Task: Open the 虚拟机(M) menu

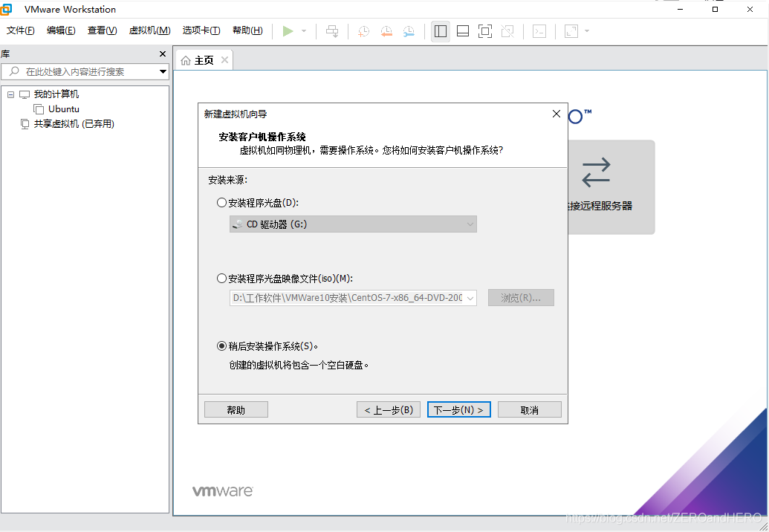Action: coord(149,30)
